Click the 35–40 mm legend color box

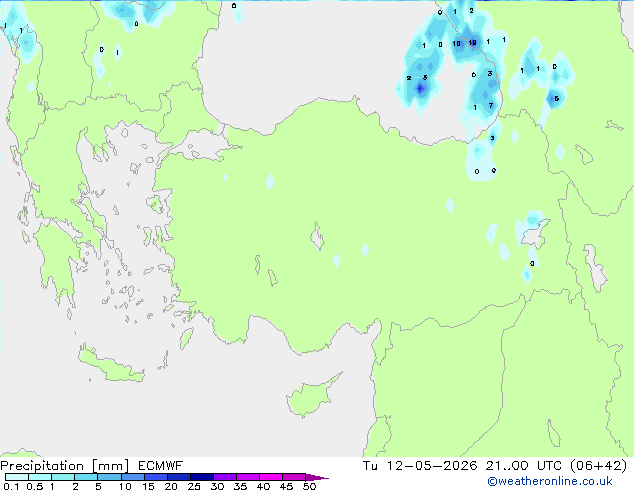click(x=247, y=477)
